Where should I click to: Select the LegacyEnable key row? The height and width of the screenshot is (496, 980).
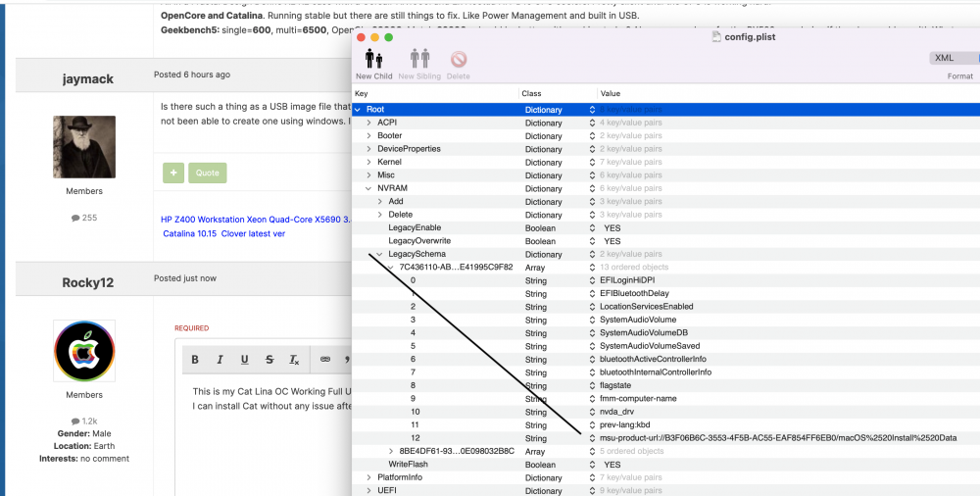click(415, 227)
